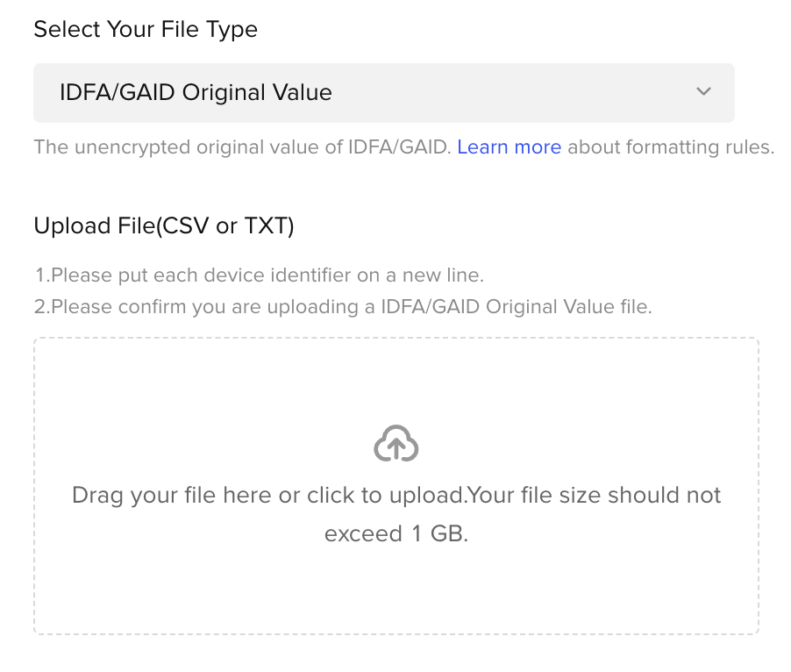Image resolution: width=791 pixels, height=672 pixels.
Task: Click the 'IDFA/GAID Original Value' selected text
Action: [196, 93]
